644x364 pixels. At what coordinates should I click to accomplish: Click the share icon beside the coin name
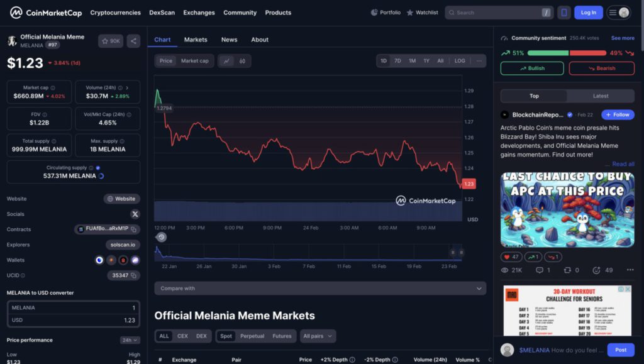pos(133,41)
